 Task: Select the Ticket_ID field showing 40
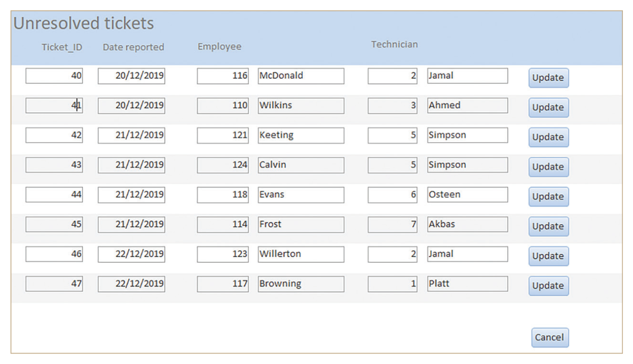[x=54, y=76]
